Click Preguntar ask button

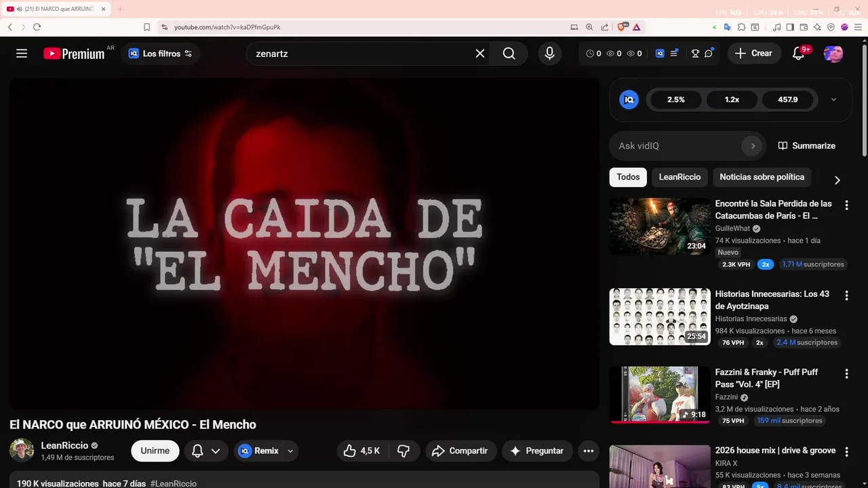pos(537,451)
